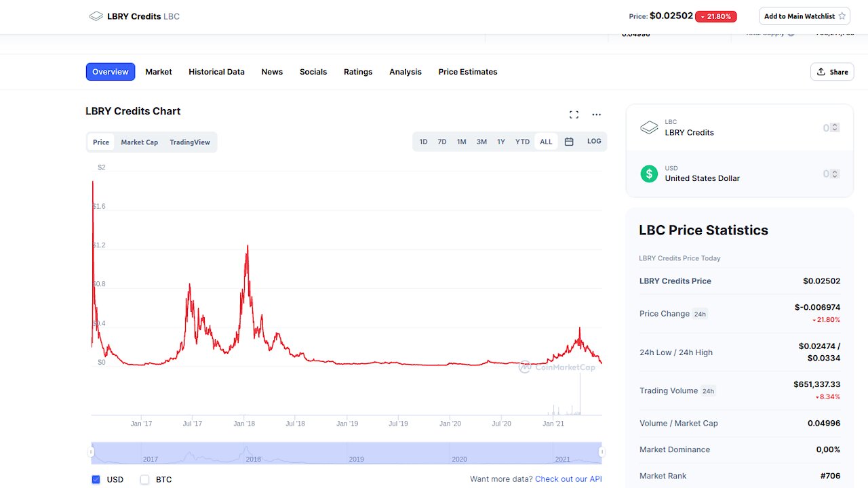Viewport: 868px width, 488px height.
Task: Click the red 21.80% price change badge
Action: (x=716, y=16)
